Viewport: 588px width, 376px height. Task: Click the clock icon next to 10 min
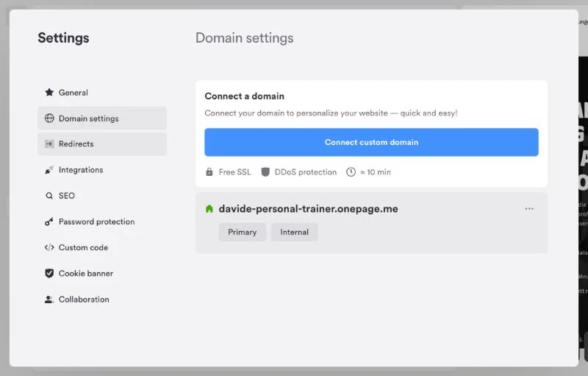click(351, 172)
